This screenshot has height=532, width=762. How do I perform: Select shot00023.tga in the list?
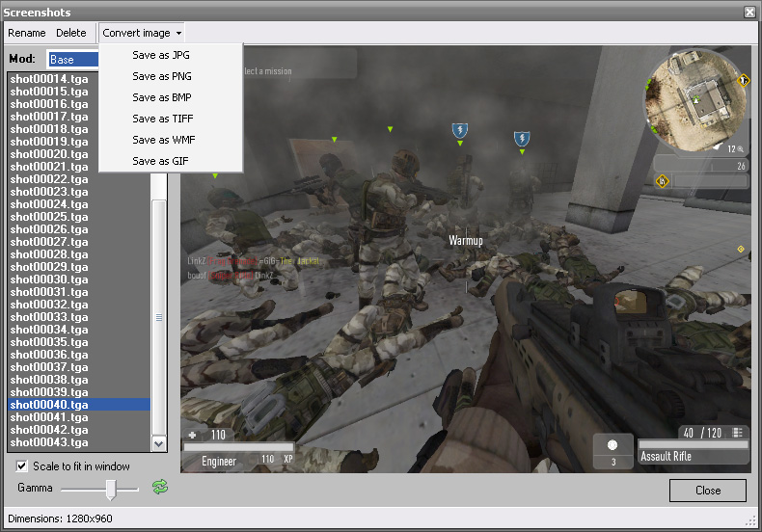click(79, 192)
